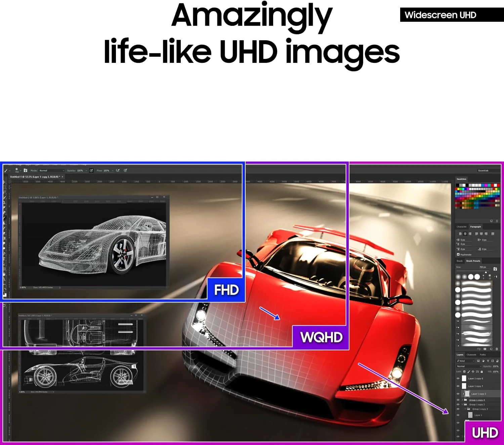Click the FHD resolution label
This screenshot has height=445, width=504.
click(226, 290)
